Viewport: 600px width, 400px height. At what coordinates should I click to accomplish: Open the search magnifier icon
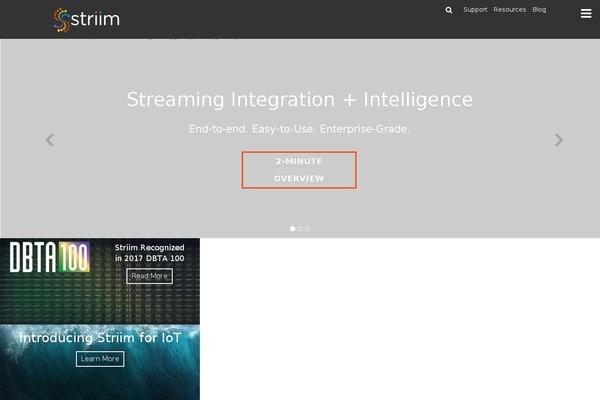pyautogui.click(x=449, y=10)
